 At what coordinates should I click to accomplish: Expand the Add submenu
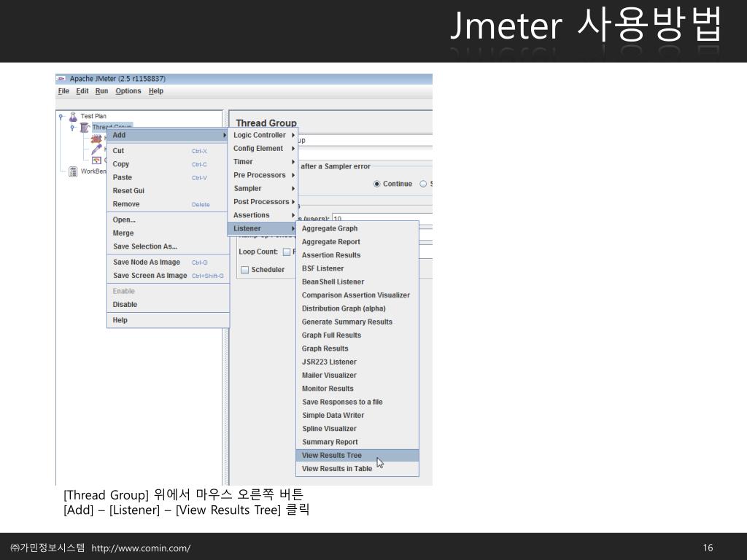pyautogui.click(x=168, y=135)
